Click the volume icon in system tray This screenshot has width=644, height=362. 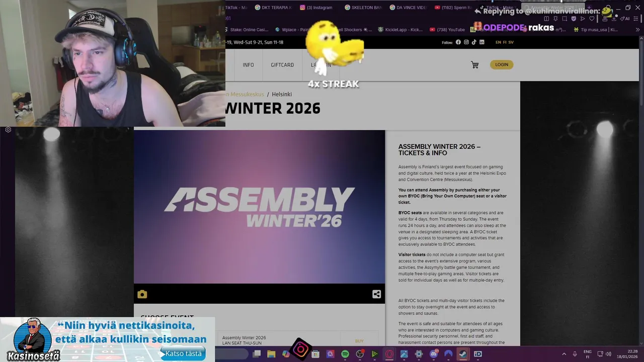tap(608, 354)
